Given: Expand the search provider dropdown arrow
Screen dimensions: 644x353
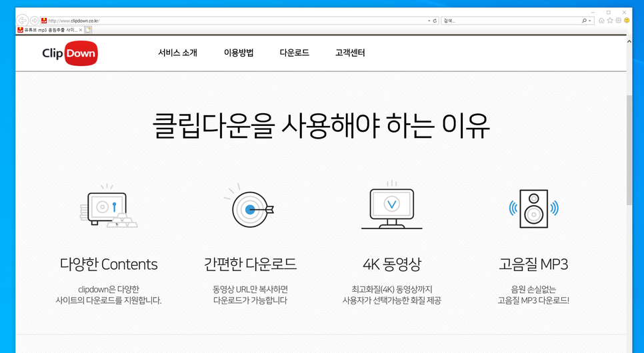Looking at the screenshot, I should (590, 21).
